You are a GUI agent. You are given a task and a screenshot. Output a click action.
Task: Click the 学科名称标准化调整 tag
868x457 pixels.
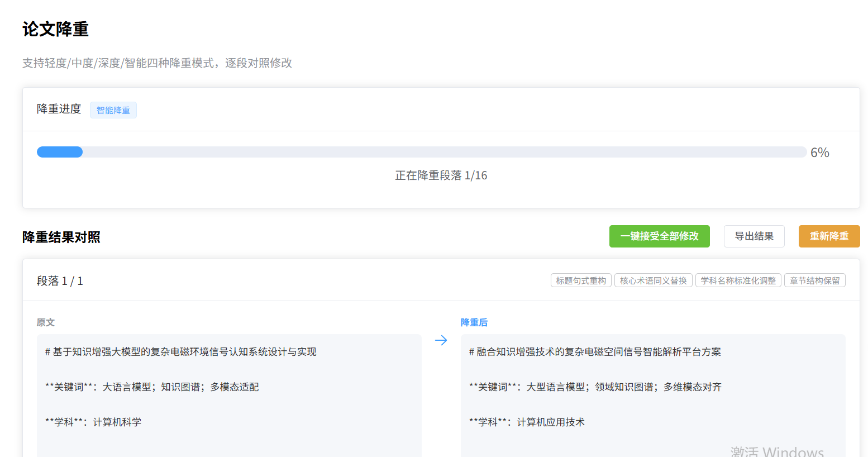[738, 280]
